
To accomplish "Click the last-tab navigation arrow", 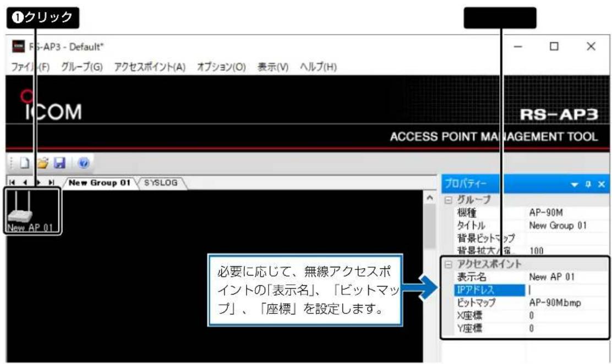I will [x=51, y=182].
